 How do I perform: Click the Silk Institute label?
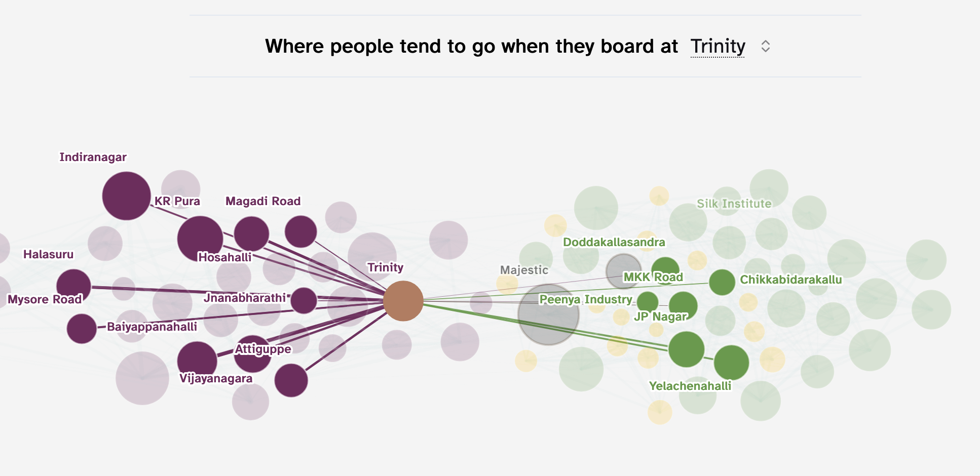(x=734, y=204)
